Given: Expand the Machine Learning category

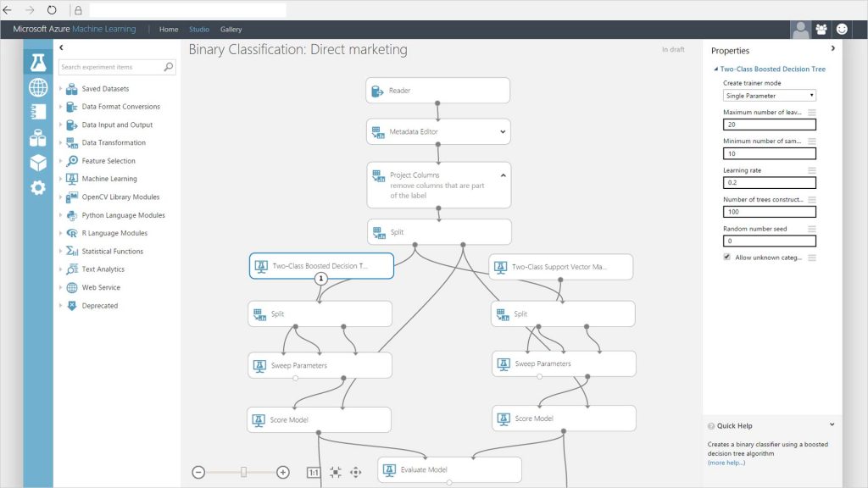Looking at the screenshot, I should (59, 179).
